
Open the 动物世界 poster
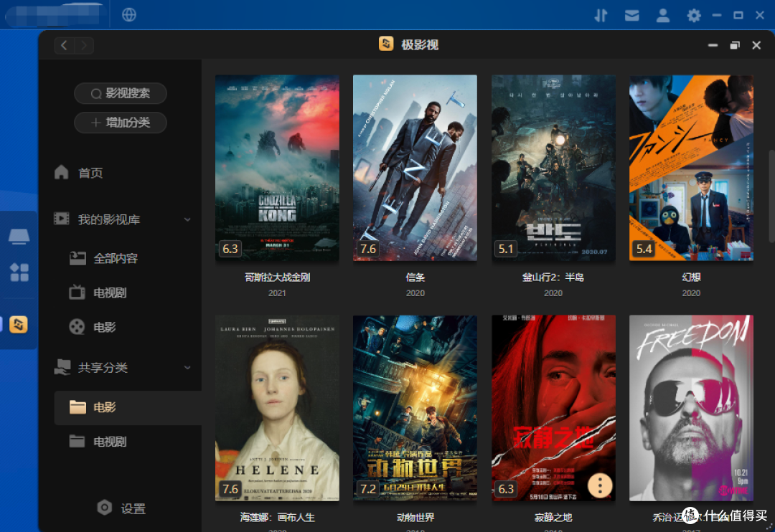tap(415, 408)
